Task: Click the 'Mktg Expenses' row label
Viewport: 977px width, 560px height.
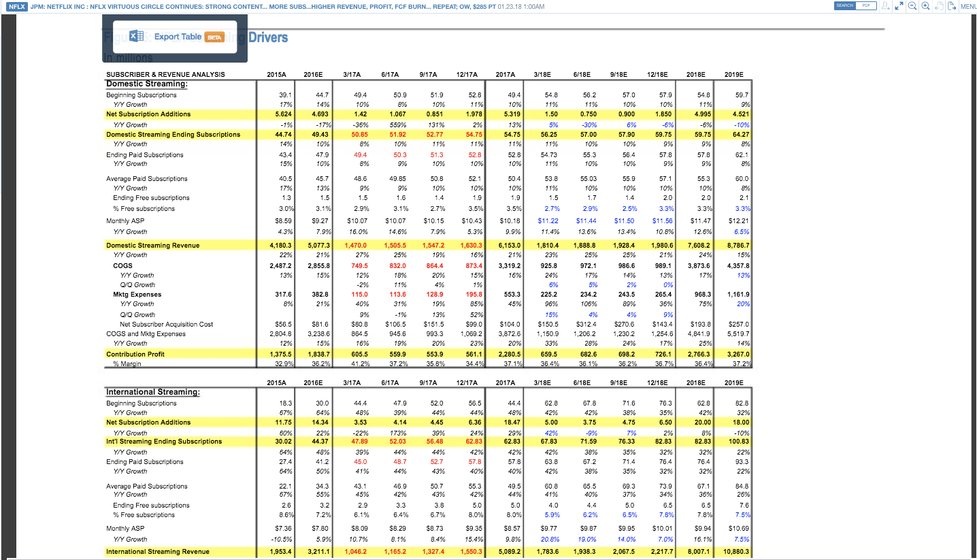Action: (137, 295)
